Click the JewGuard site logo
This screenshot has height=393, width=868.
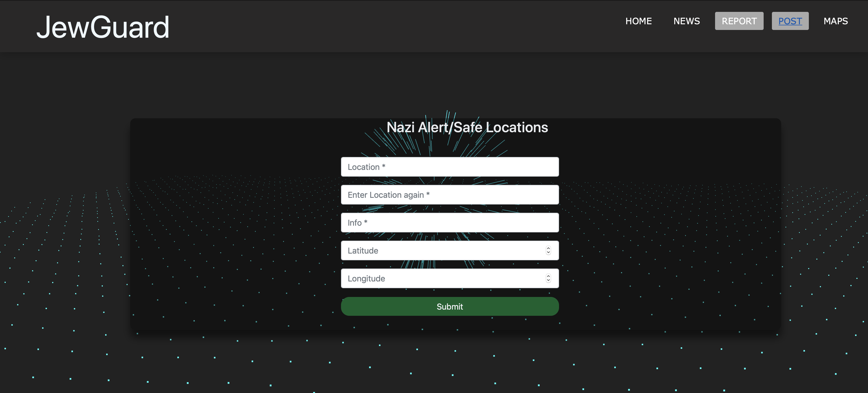click(103, 27)
